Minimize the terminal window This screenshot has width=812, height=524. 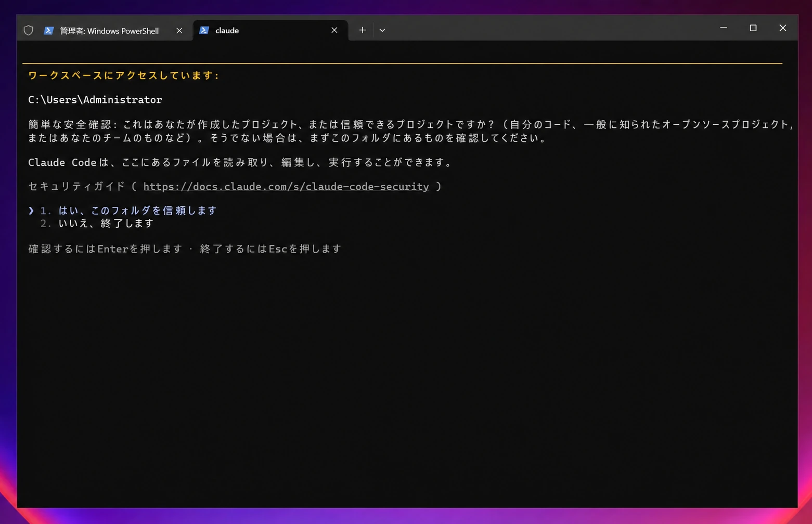[x=724, y=28]
